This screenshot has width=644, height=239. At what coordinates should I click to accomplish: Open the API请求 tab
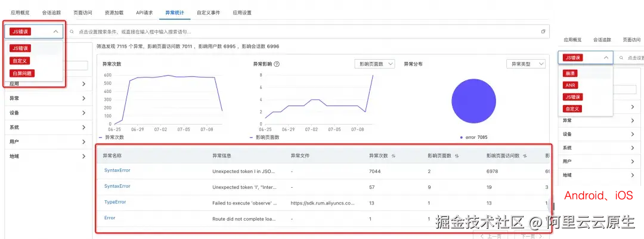pyautogui.click(x=144, y=13)
